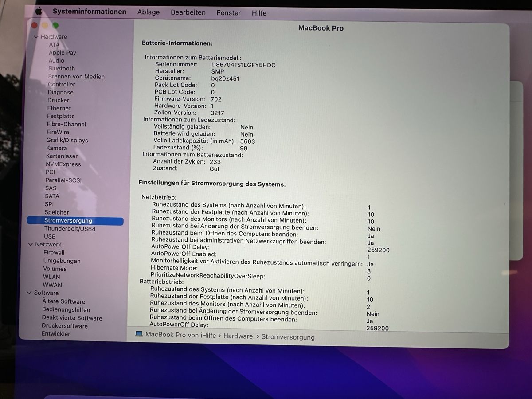Collapse the Software section
532x399 pixels.
[x=29, y=293]
